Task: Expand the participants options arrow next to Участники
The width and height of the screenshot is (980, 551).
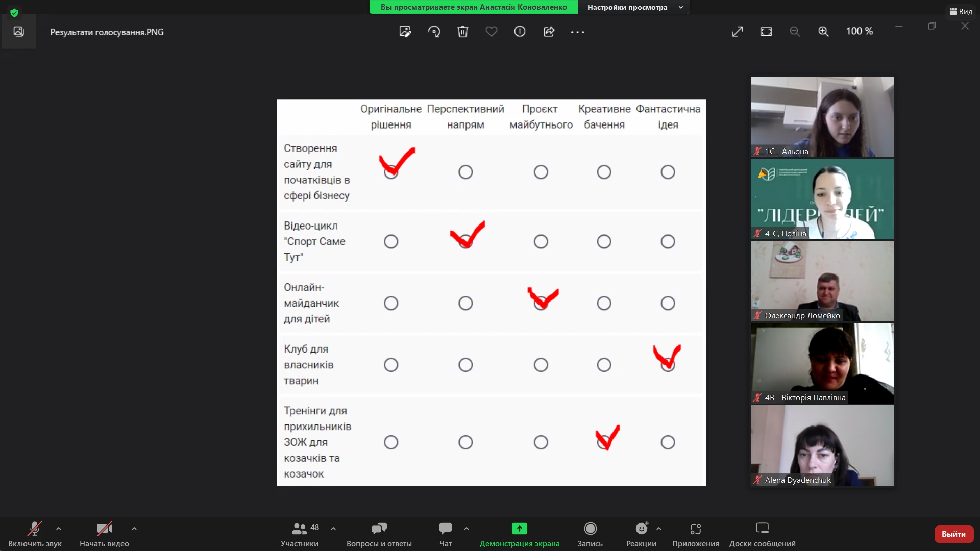Action: [x=333, y=529]
